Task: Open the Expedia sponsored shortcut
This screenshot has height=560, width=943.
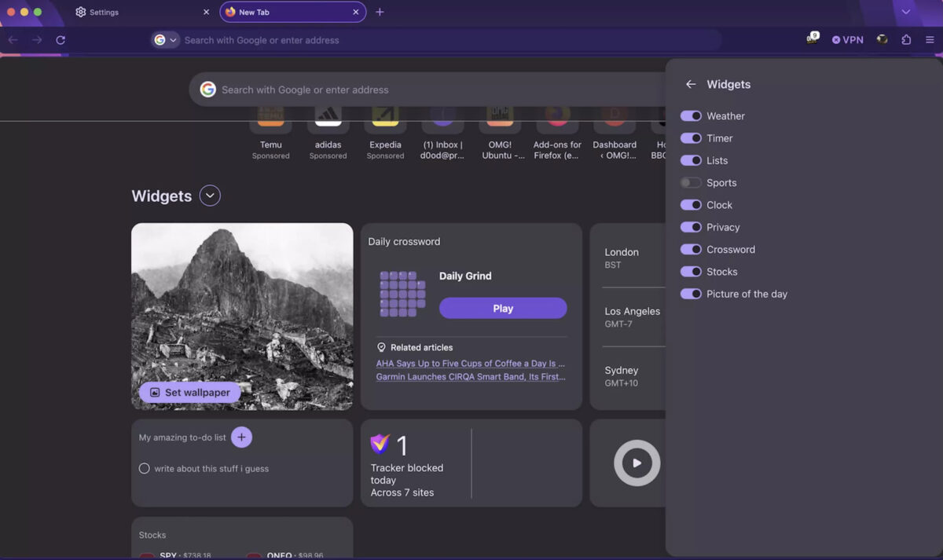Action: [x=385, y=132]
